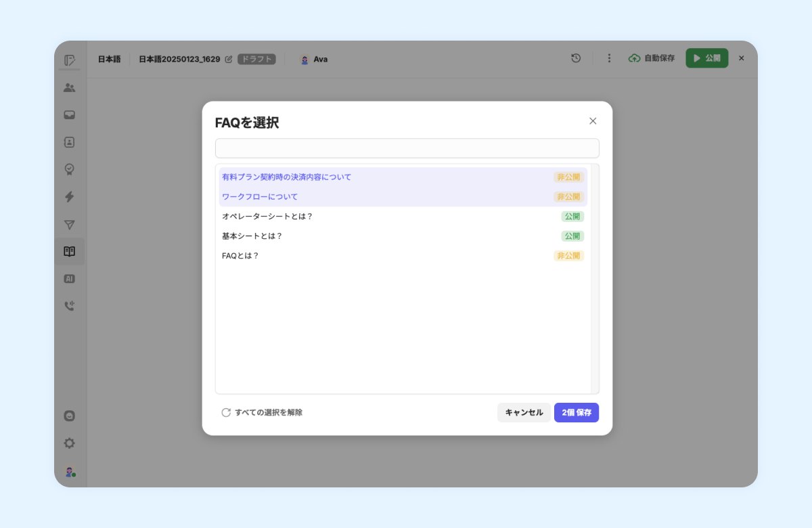Close the editor with the top-right X
The height and width of the screenshot is (528, 812).
pyautogui.click(x=741, y=58)
